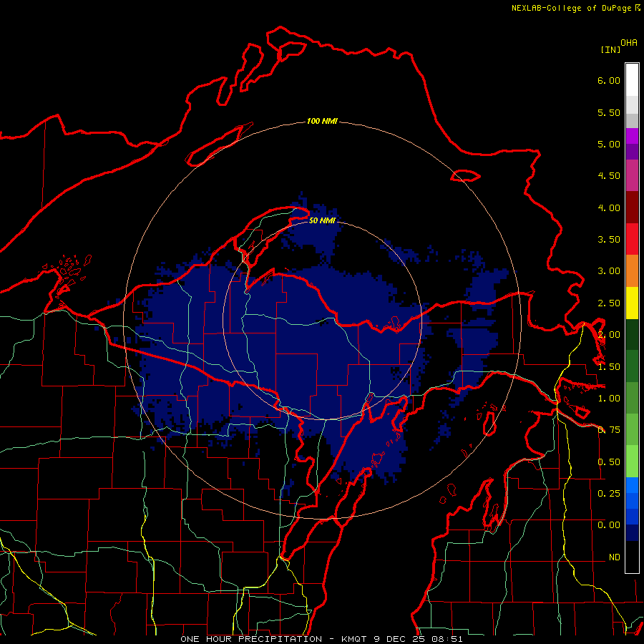
Task: Click the 6.00 legend value
Action: pyautogui.click(x=609, y=80)
